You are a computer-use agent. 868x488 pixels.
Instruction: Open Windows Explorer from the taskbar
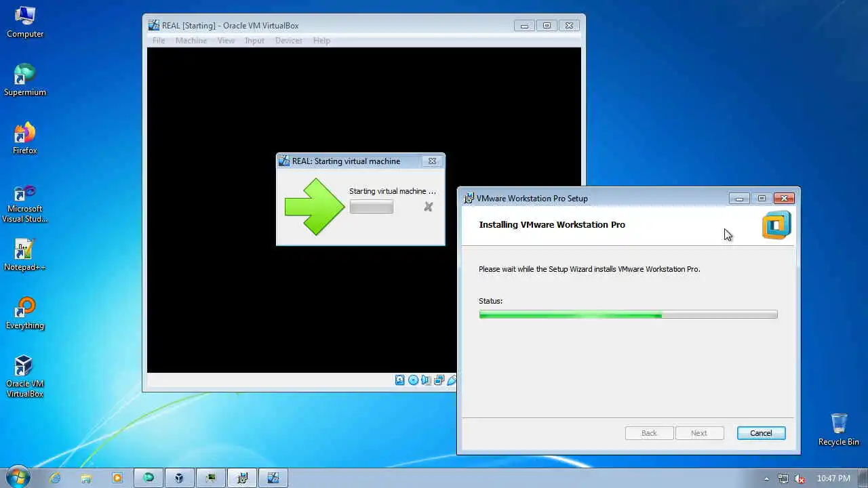click(x=86, y=478)
